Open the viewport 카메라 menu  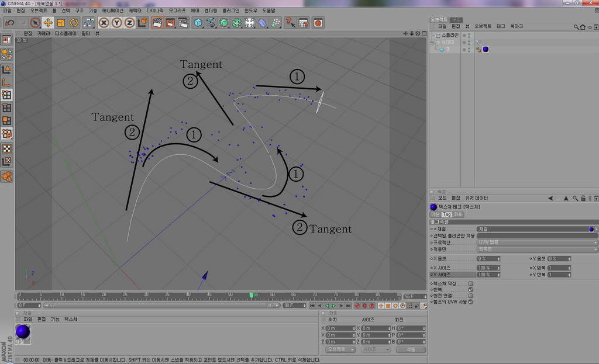[x=43, y=33]
